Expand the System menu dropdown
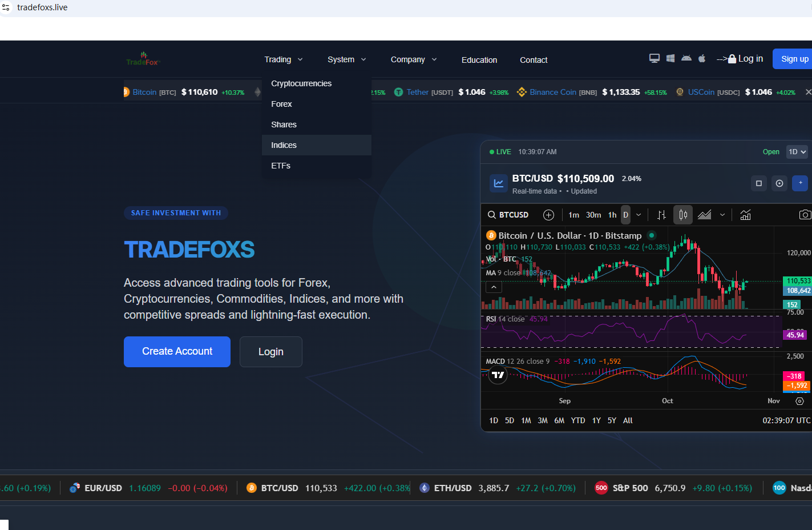The width and height of the screenshot is (812, 530). click(347, 59)
